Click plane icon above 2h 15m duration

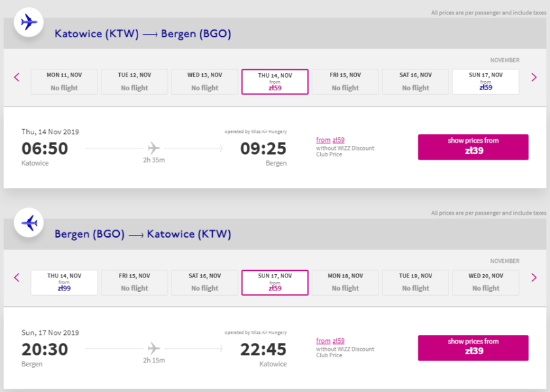pyautogui.click(x=154, y=348)
